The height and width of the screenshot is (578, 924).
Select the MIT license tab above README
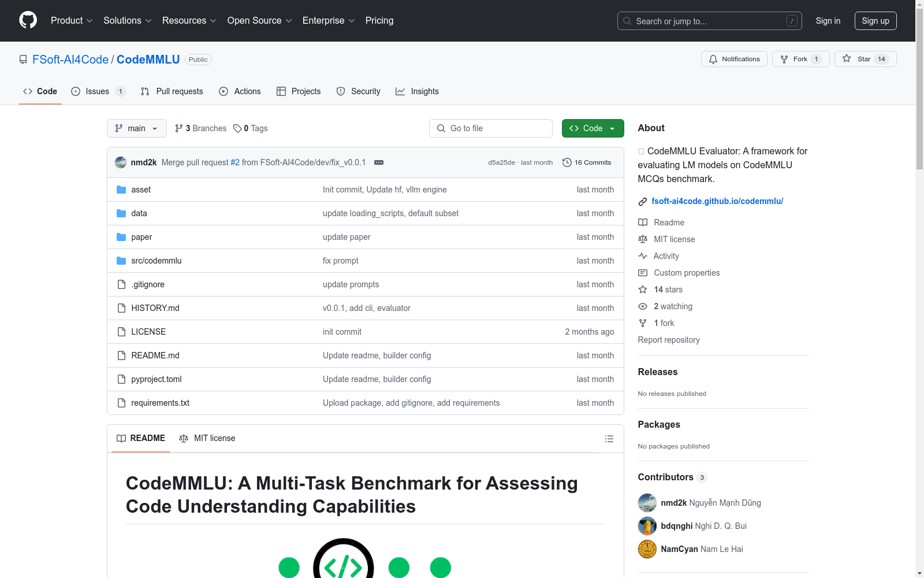pos(207,438)
